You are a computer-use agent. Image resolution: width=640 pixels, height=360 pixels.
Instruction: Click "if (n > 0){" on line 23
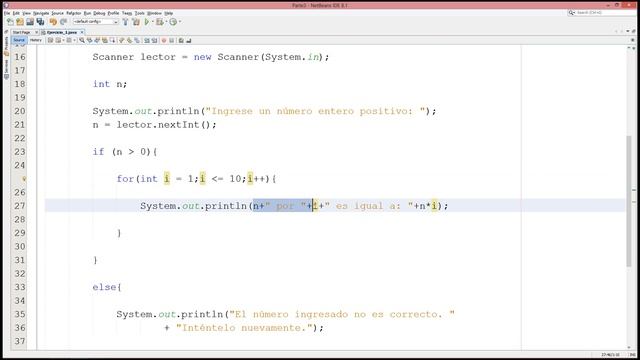click(125, 152)
